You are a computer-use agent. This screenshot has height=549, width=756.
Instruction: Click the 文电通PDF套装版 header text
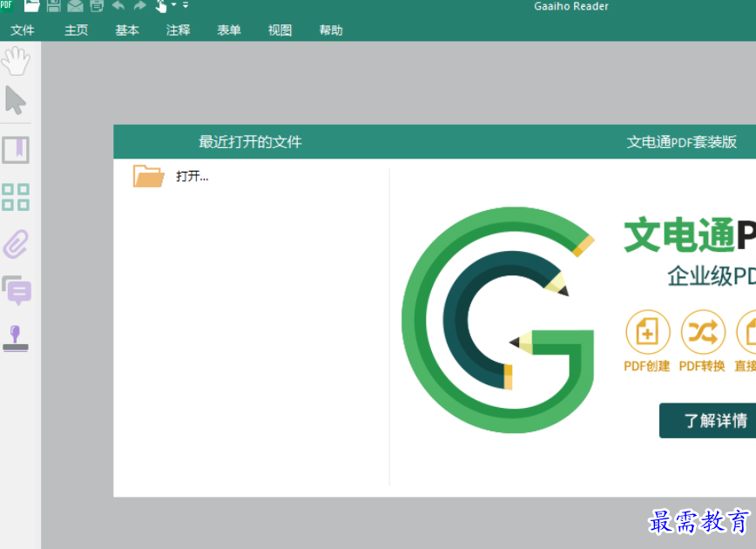pyautogui.click(x=682, y=142)
